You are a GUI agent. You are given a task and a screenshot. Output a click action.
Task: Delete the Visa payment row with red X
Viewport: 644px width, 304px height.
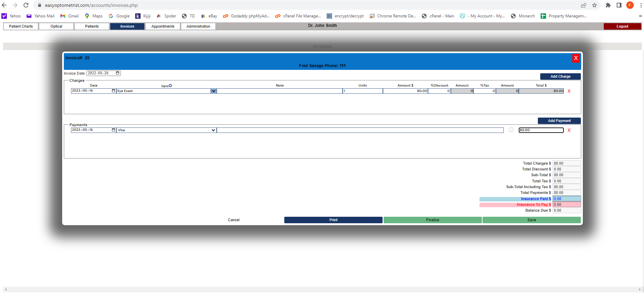click(569, 130)
